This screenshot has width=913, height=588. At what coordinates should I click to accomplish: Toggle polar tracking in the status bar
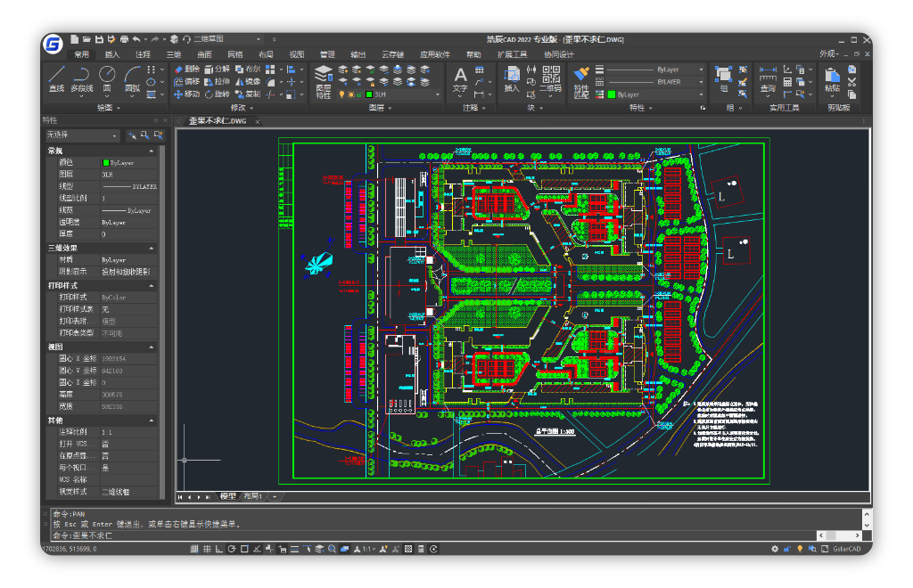click(232, 549)
